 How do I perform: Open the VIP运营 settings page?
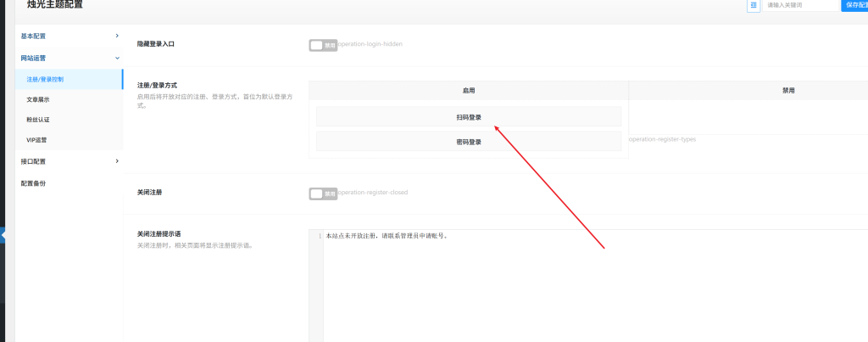click(37, 140)
